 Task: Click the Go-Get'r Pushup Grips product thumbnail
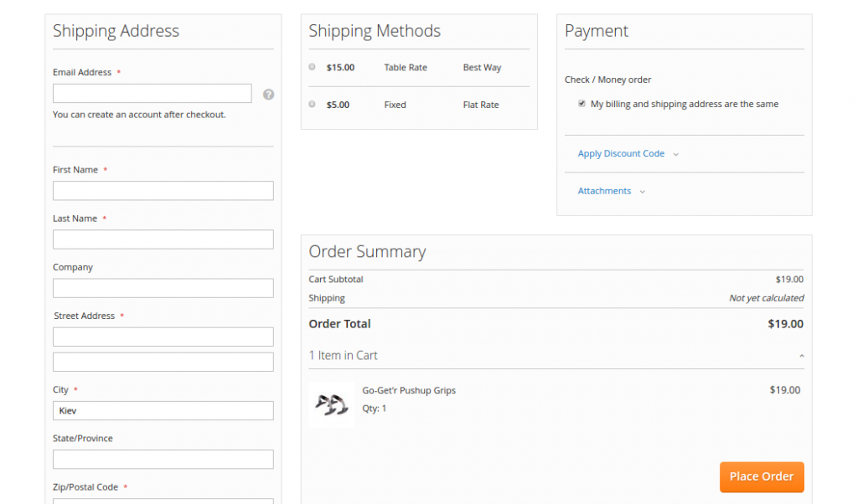pyautogui.click(x=331, y=404)
